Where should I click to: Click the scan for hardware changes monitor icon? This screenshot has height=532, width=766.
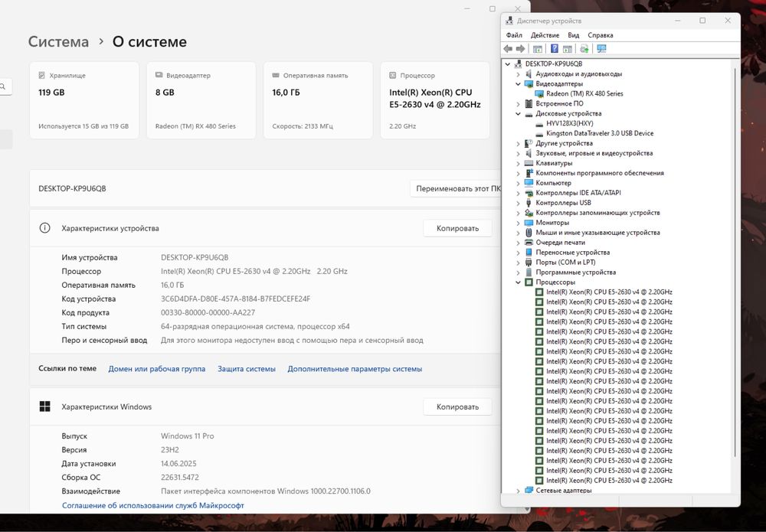[601, 49]
